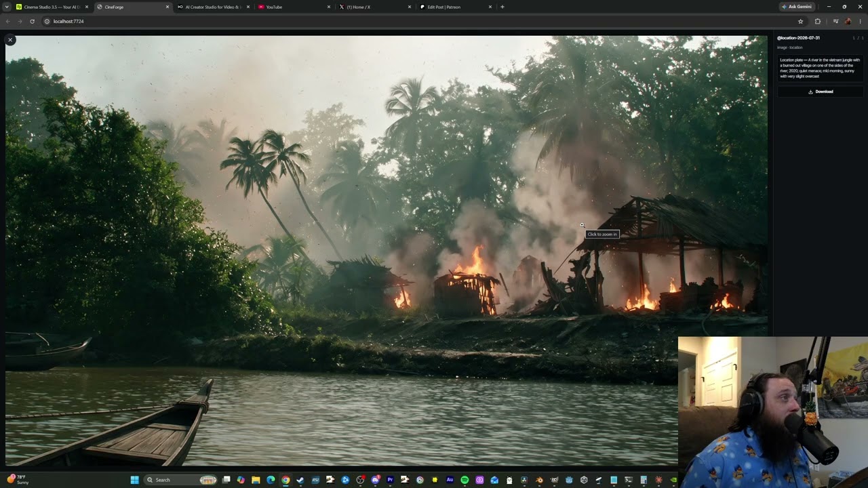Switch to the AI Creator Studio tab
Image resolution: width=868 pixels, height=488 pixels.
tap(213, 7)
